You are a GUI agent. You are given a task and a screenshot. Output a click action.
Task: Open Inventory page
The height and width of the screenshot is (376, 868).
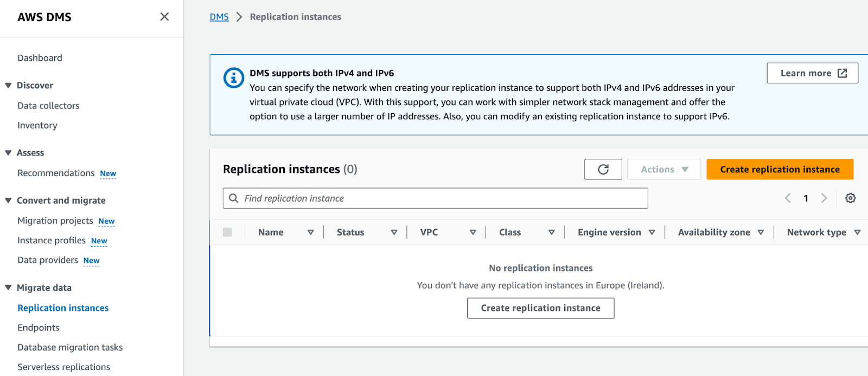coord(37,125)
